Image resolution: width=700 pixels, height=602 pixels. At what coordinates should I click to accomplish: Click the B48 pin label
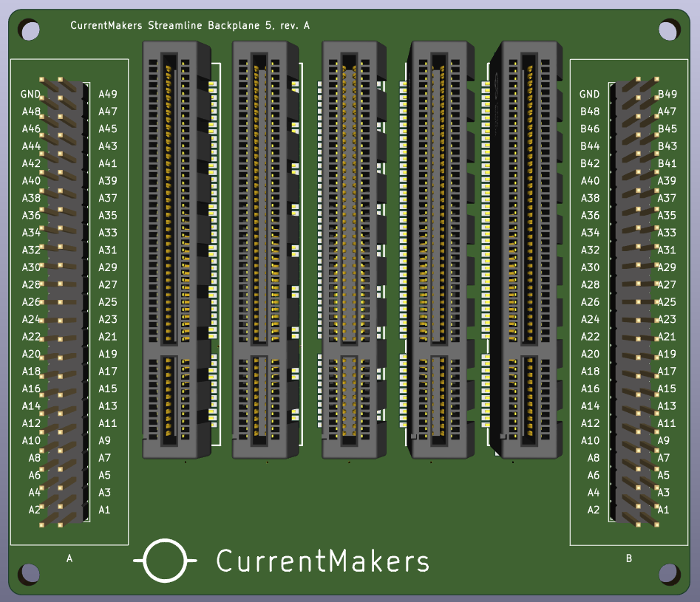tap(590, 112)
